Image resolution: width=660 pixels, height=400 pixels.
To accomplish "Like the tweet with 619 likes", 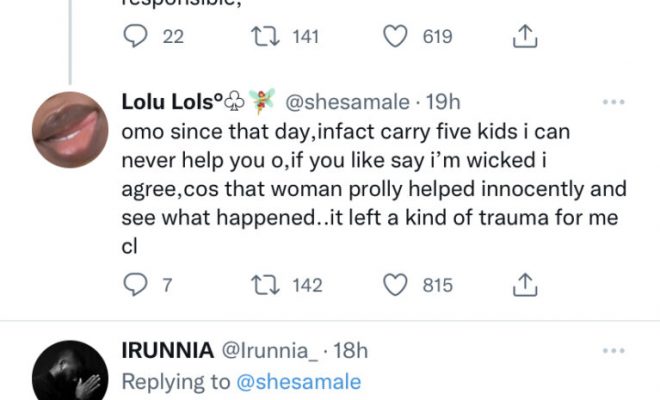I will pyautogui.click(x=398, y=37).
